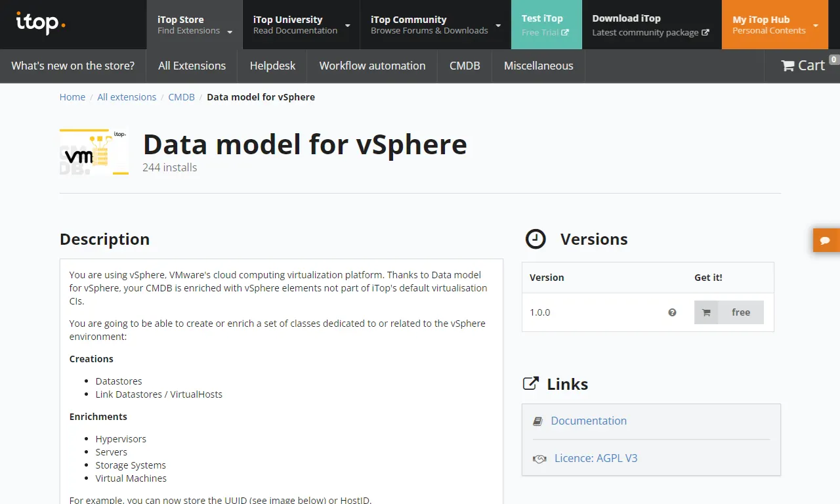Image resolution: width=840 pixels, height=504 pixels.
Task: Select the CMDB category tab
Action: [x=465, y=66]
